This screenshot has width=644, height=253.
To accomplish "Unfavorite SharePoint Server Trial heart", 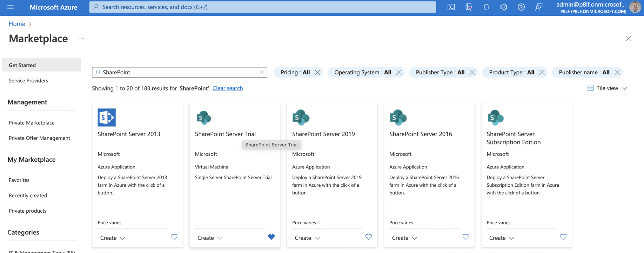I will click(x=271, y=237).
